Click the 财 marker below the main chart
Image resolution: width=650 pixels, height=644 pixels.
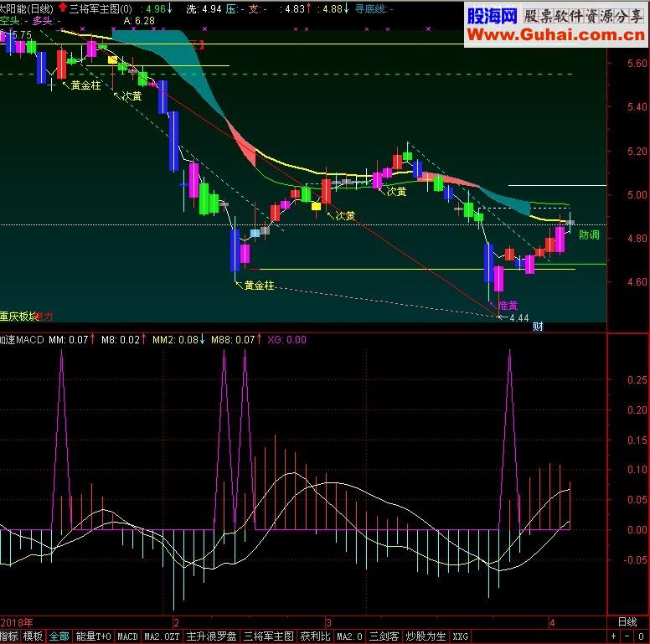tap(538, 327)
